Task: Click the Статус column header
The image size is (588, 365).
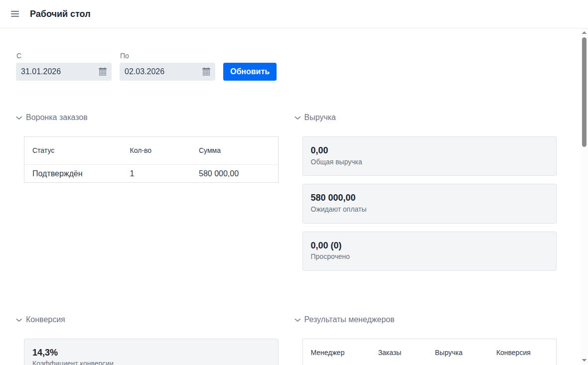Action: click(43, 150)
